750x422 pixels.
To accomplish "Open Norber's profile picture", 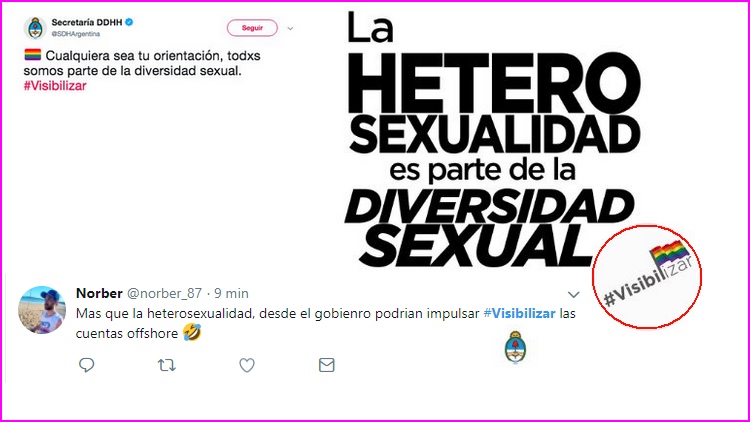I will (x=42, y=310).
